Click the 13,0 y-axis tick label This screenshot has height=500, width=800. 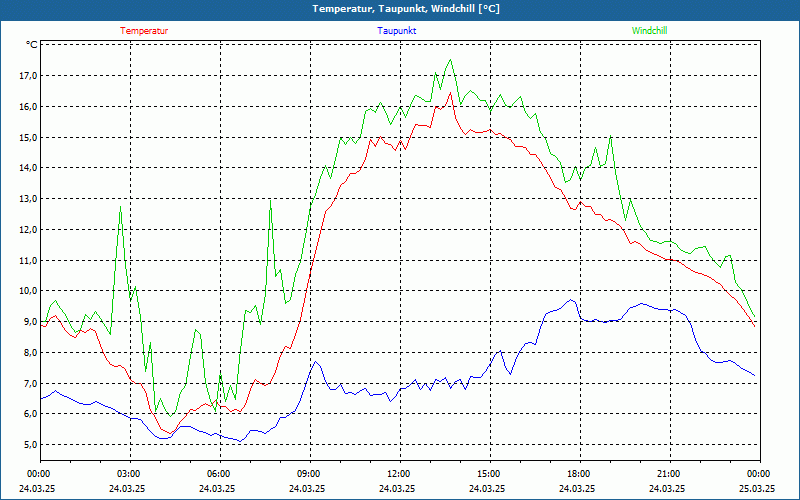[27, 199]
